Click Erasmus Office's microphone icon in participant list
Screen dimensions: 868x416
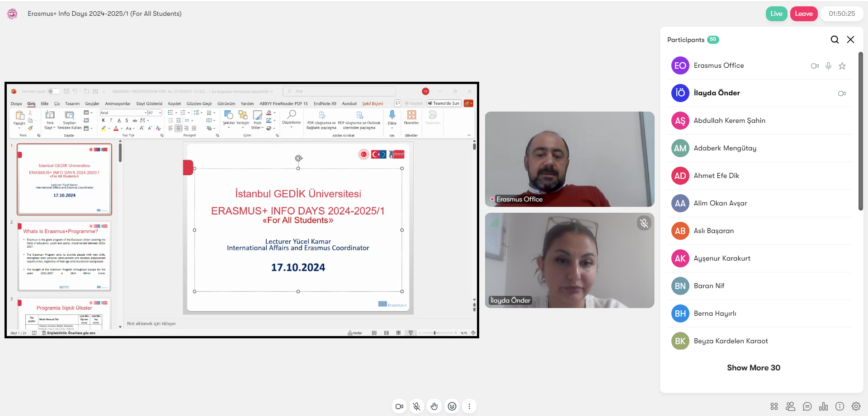point(828,66)
